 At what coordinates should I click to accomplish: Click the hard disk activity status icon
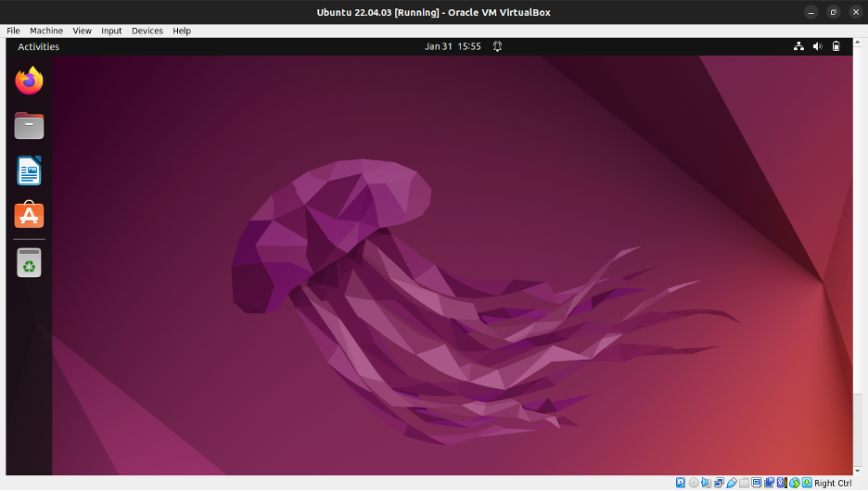pos(681,483)
